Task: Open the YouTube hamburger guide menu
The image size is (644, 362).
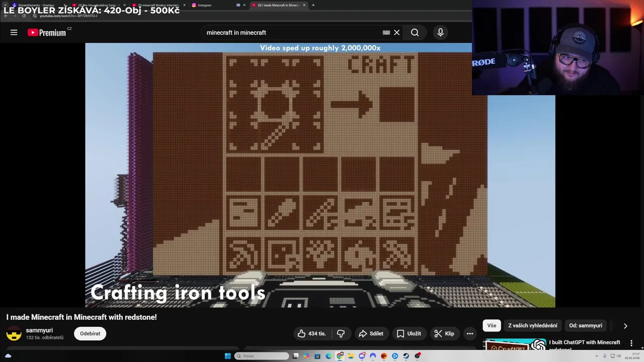Action: (14, 32)
